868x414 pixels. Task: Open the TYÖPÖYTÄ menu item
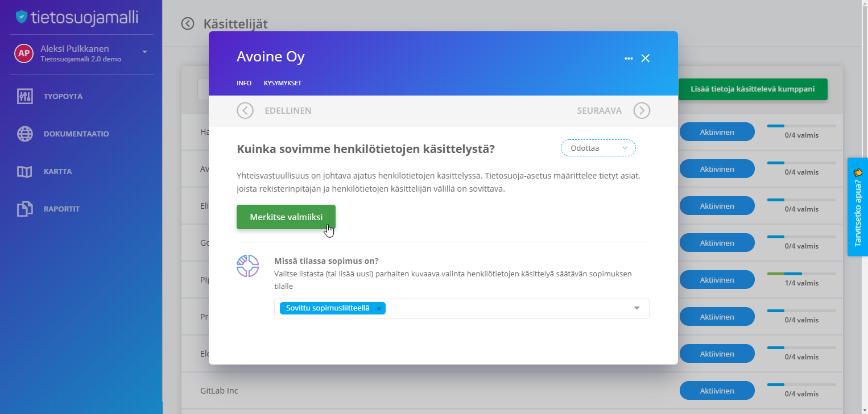tap(63, 97)
